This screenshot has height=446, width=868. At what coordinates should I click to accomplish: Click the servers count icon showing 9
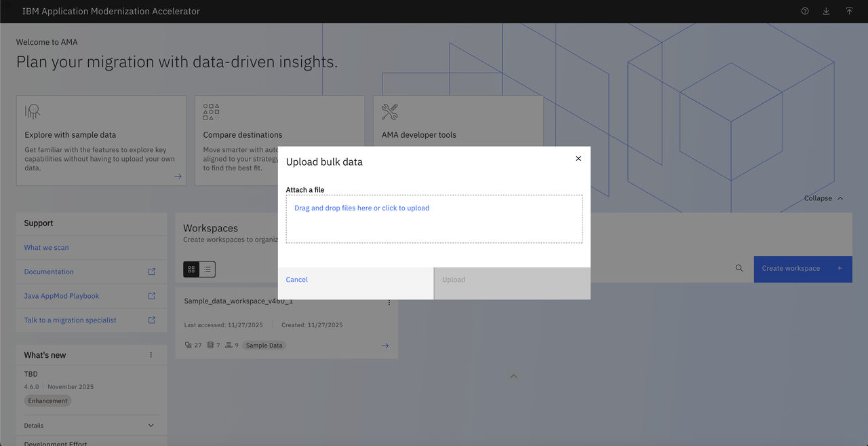(229, 346)
